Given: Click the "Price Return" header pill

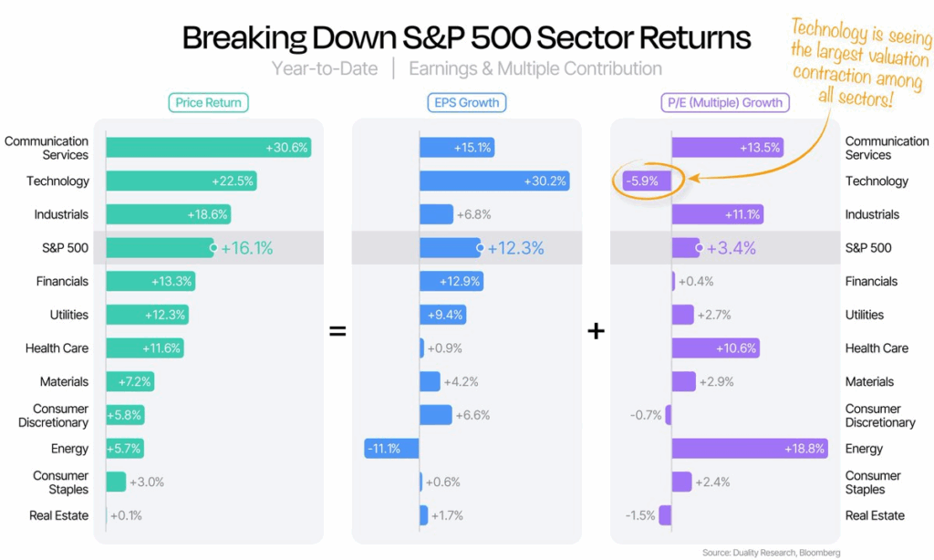Looking at the screenshot, I should click(x=209, y=103).
